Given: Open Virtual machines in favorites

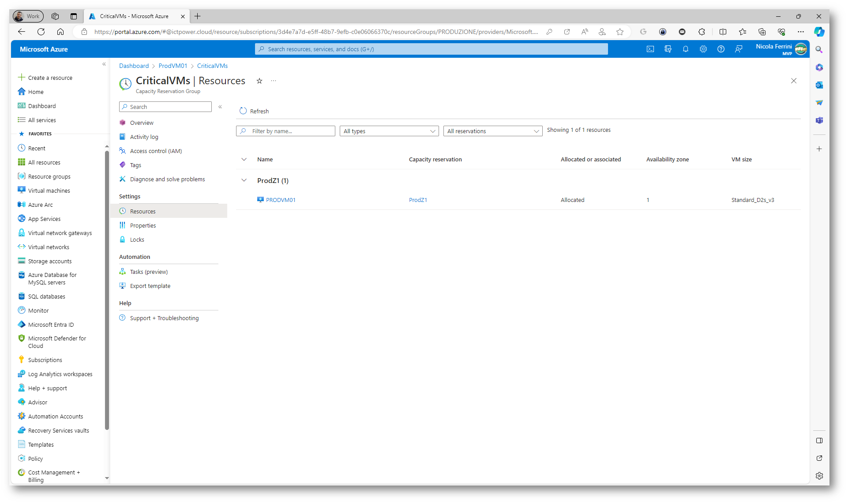Looking at the screenshot, I should 49,190.
